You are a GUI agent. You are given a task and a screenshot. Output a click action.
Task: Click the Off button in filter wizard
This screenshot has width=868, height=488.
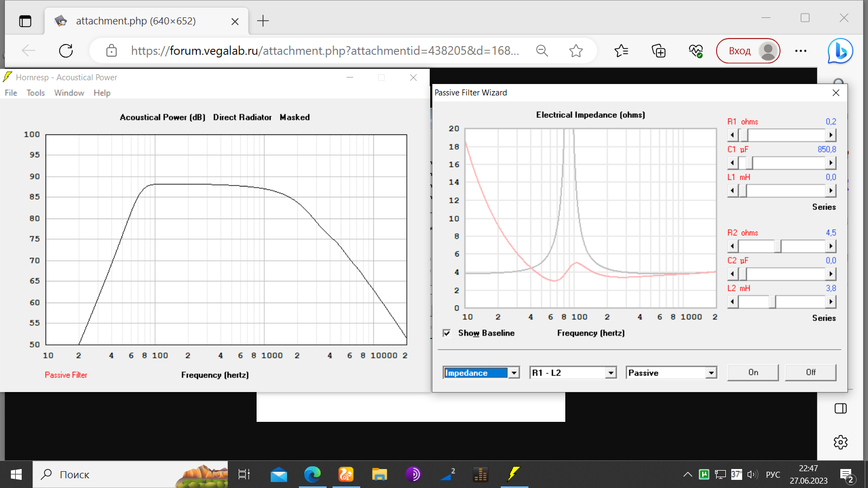(x=810, y=373)
